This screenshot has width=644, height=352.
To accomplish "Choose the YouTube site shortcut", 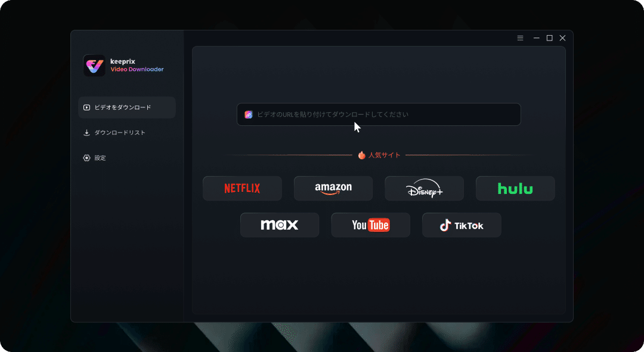I will (x=370, y=225).
